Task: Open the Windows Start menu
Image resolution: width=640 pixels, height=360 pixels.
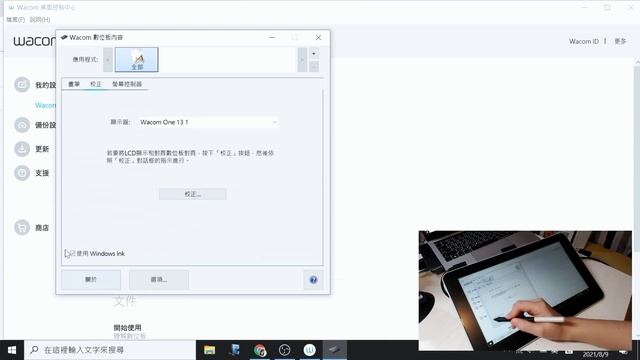Action: pos(12,350)
